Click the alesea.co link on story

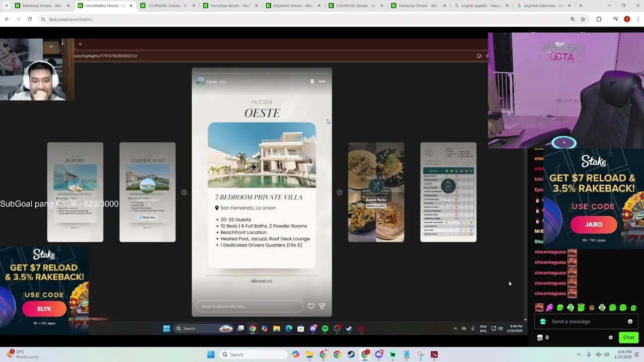click(262, 281)
